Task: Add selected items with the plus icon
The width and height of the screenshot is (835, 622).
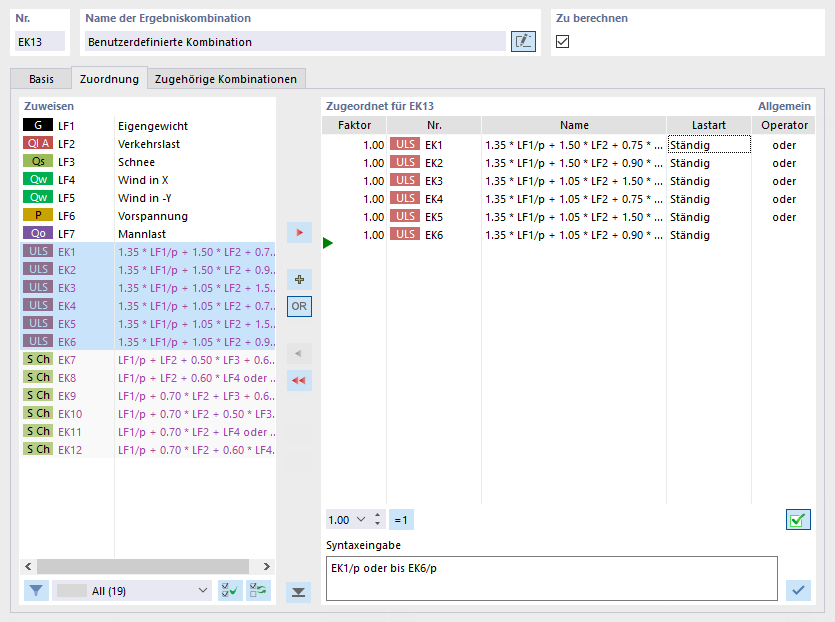Action: coord(299,280)
